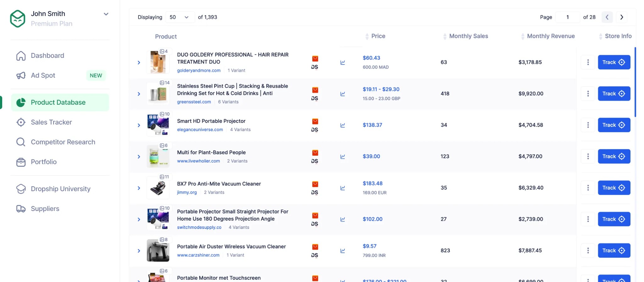Click the previous page arrow
644x282 pixels.
[x=607, y=17]
